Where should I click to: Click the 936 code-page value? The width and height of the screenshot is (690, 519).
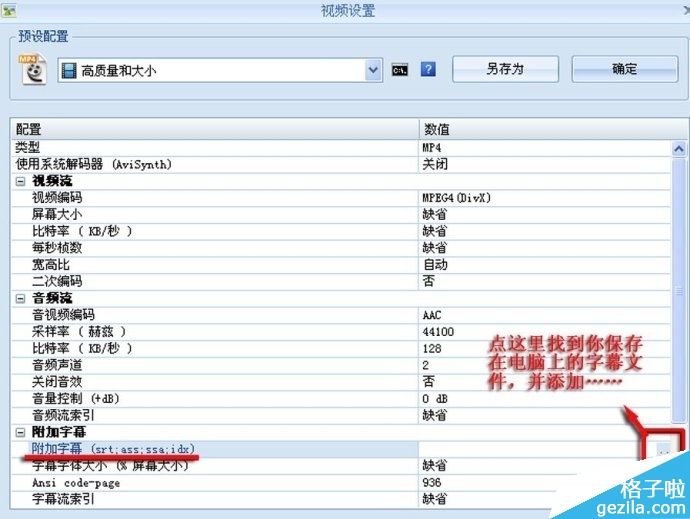[545, 482]
